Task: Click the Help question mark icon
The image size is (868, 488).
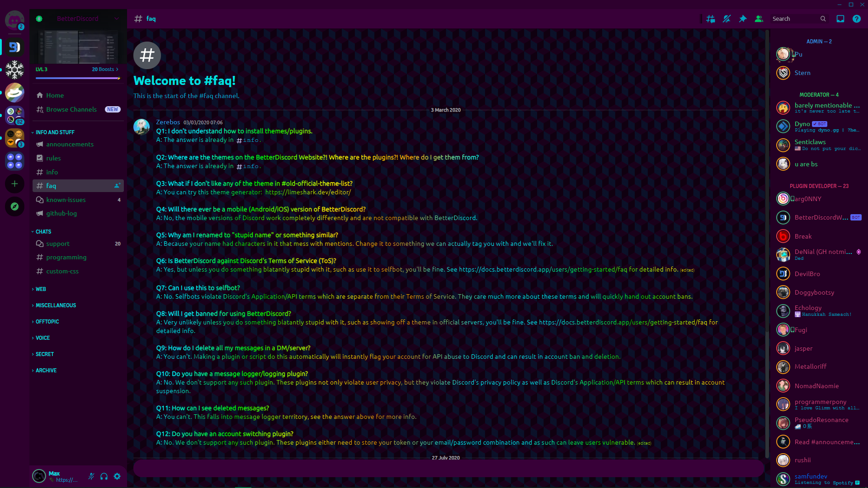Action: (856, 19)
